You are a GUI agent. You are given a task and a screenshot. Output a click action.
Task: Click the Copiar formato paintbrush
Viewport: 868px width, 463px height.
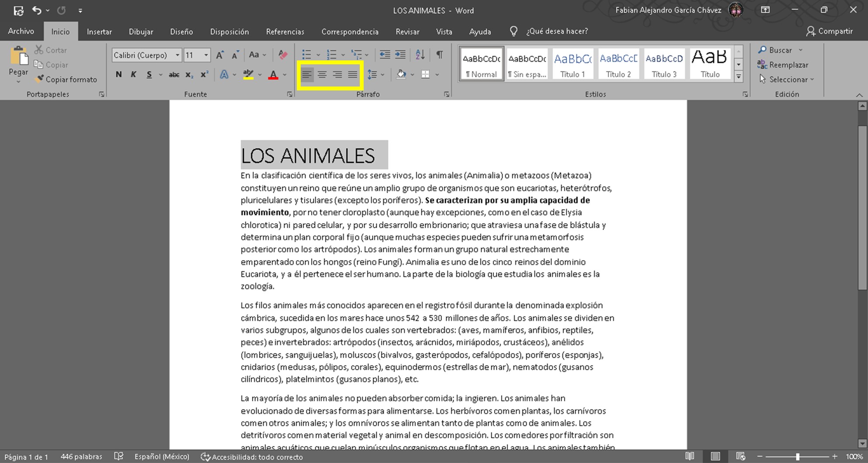[x=66, y=79]
